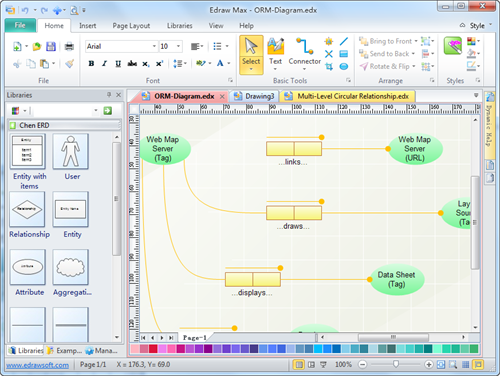This screenshot has height=376, width=500.
Task: Choose the line drawing tool icon
Action: [344, 41]
